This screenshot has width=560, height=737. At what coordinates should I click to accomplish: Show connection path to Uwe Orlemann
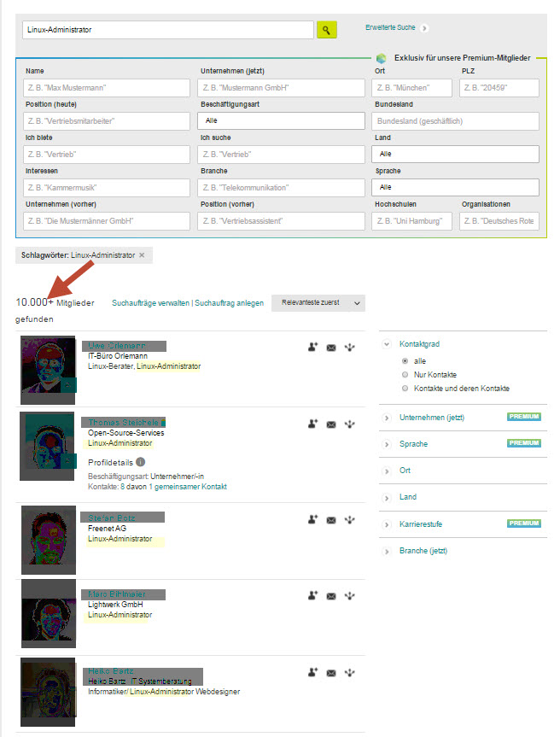click(x=349, y=348)
